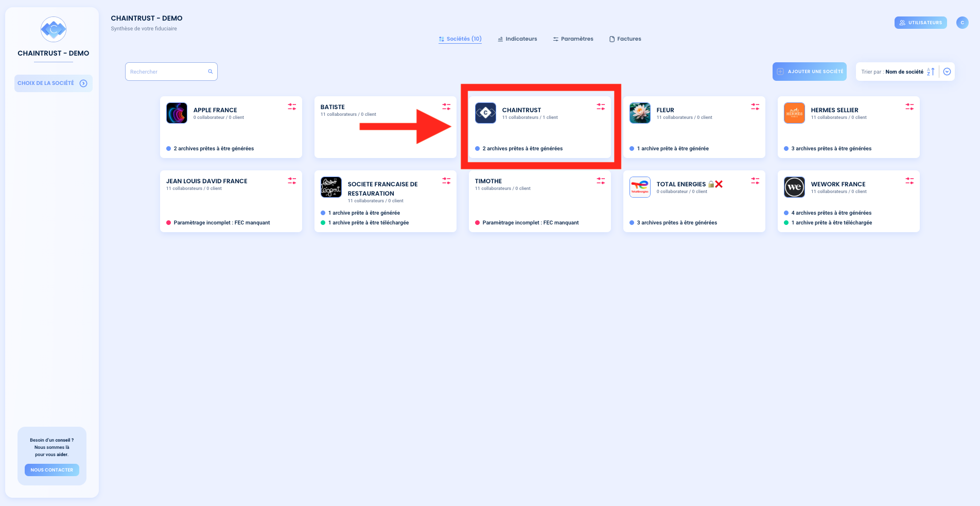Click the lock icon beside TOTAL ENERGIES
This screenshot has width=980, height=506.
(x=711, y=184)
